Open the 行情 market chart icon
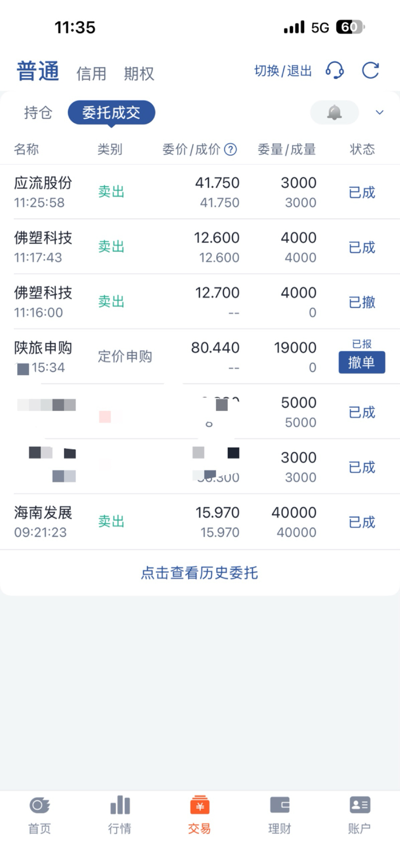 (x=120, y=805)
